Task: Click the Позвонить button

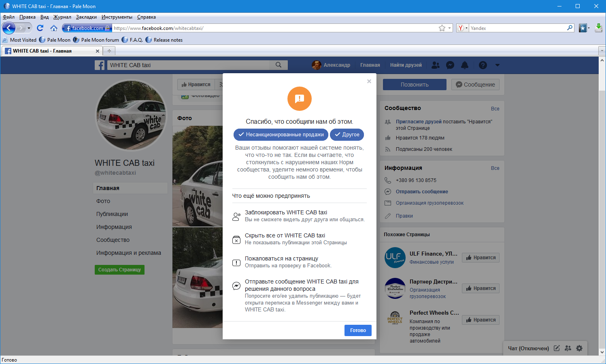Action: [415, 85]
